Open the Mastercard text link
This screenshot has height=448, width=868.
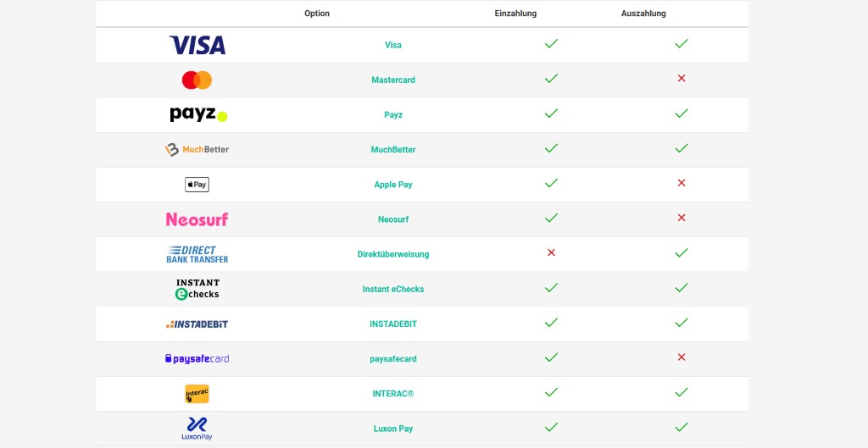tap(393, 80)
